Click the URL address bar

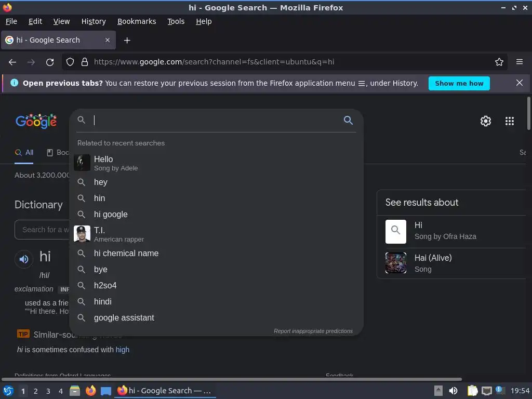[x=285, y=62]
